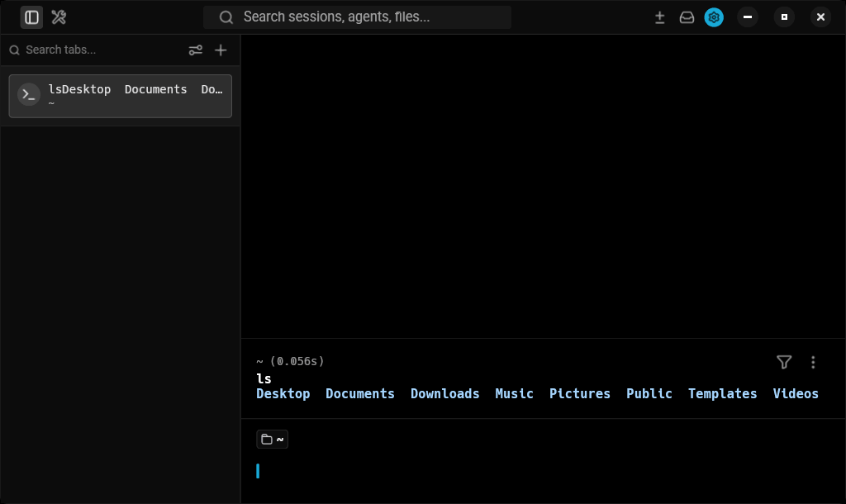Select the lsDesktop Documents session tab
The width and height of the screenshot is (846, 504).
[x=121, y=96]
